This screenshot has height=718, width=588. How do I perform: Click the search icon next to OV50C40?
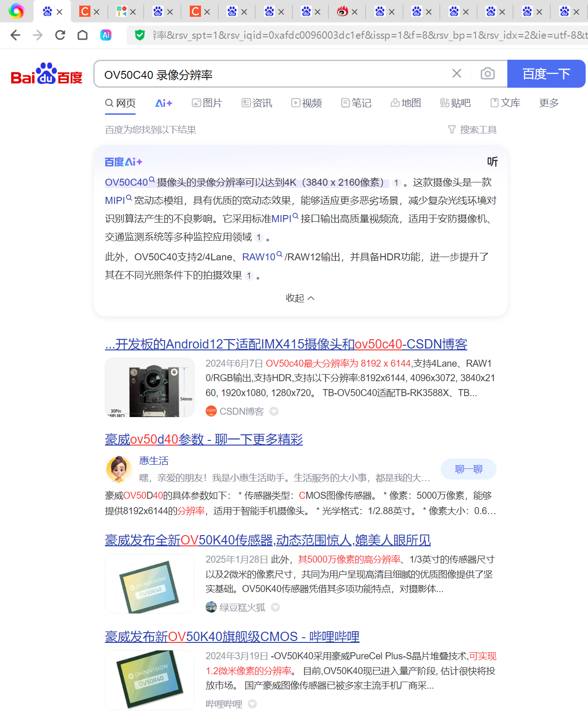pos(152,180)
